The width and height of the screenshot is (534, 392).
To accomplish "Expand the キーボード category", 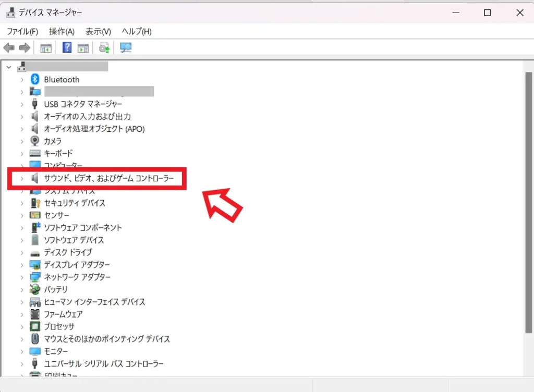I will [22, 153].
